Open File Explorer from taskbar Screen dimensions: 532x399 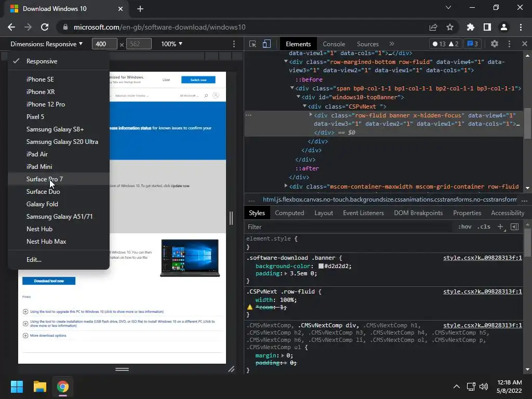39,387
